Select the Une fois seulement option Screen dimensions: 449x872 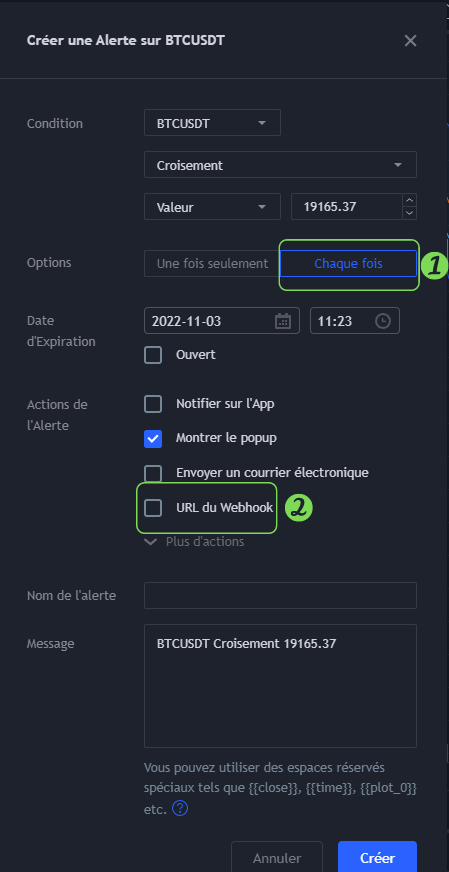tap(212, 264)
